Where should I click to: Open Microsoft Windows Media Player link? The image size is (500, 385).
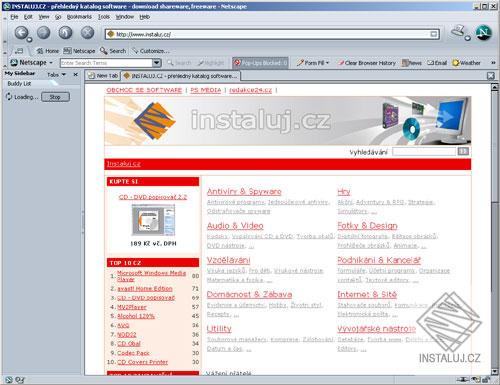(151, 276)
